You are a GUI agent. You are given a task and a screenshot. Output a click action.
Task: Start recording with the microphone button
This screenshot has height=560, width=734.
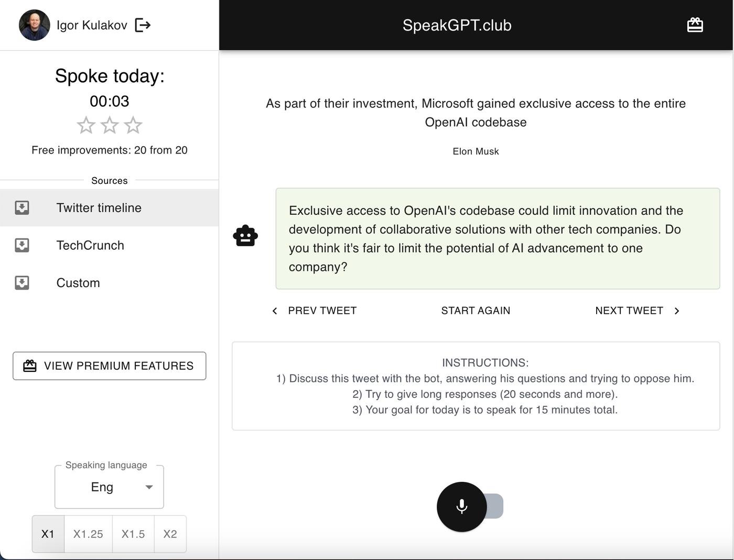click(461, 507)
